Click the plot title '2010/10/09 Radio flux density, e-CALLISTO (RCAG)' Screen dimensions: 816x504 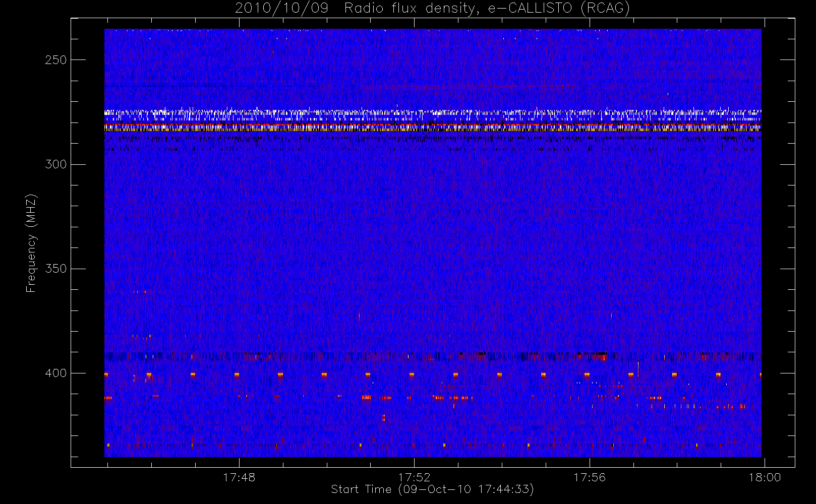pos(433,9)
